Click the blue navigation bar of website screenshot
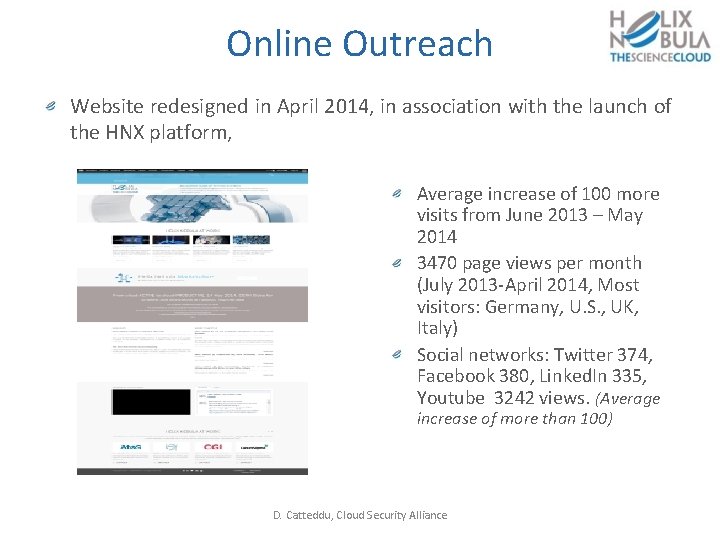Image resolution: width=720 pixels, height=540 pixels. tap(192, 178)
